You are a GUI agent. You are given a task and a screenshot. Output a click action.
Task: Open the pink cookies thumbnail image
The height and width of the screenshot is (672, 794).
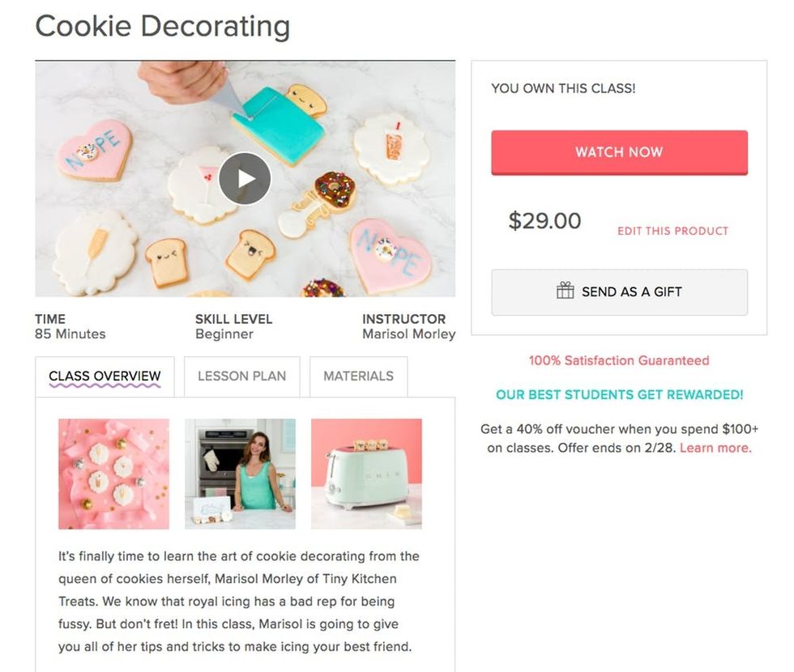[113, 474]
